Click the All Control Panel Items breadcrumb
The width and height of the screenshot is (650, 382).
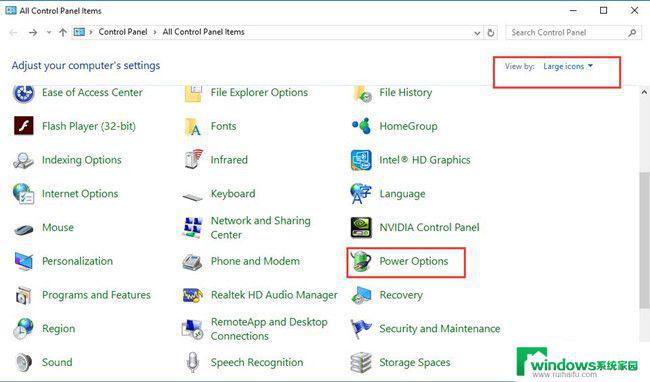203,32
